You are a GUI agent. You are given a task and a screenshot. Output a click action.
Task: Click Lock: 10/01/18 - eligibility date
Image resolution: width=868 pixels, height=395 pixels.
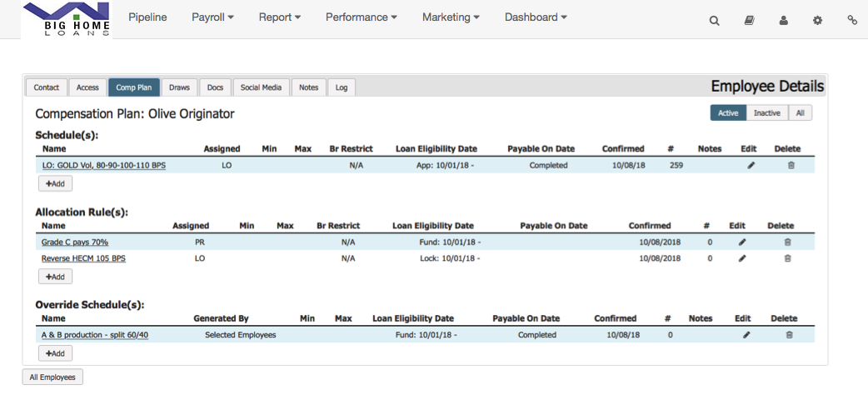pyautogui.click(x=450, y=258)
